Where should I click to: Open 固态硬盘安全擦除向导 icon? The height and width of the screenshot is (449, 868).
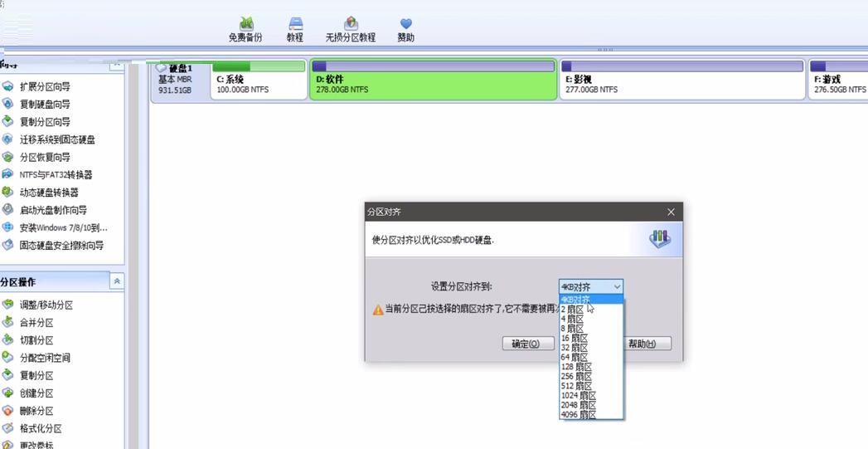click(x=7, y=245)
